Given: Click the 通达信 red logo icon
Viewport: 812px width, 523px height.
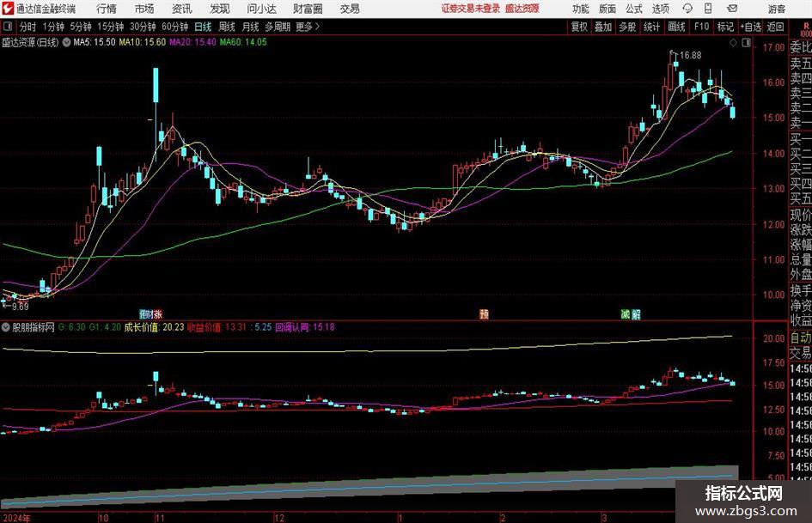Looking at the screenshot, I should [x=9, y=9].
